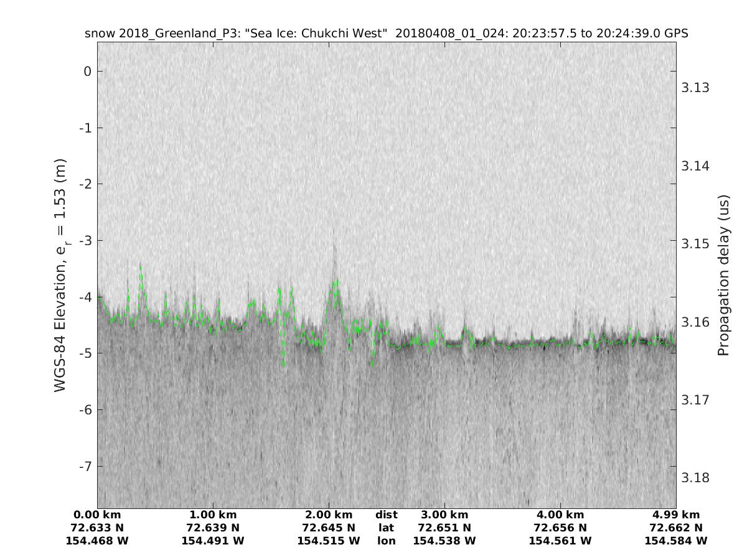
Task: Click the "154.468 W" longitude label
Action: tap(97, 541)
